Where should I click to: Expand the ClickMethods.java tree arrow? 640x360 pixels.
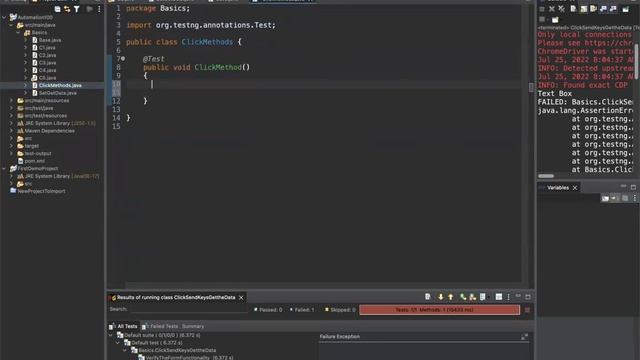(26, 85)
